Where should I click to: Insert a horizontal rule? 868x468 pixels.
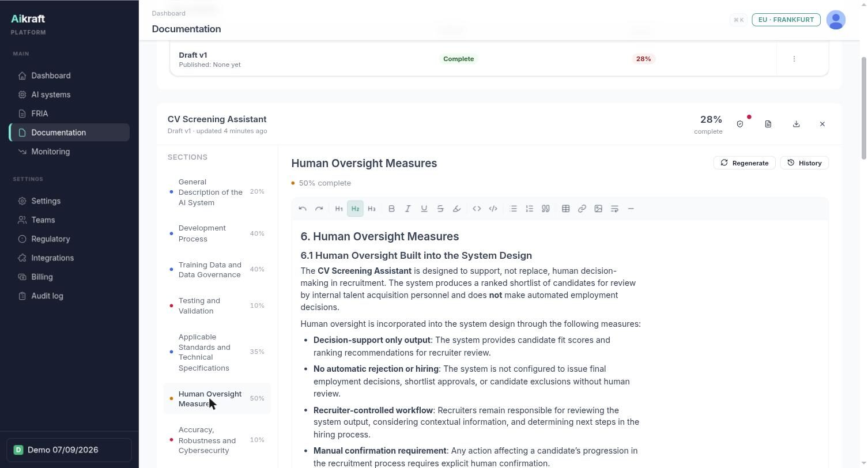(631, 209)
